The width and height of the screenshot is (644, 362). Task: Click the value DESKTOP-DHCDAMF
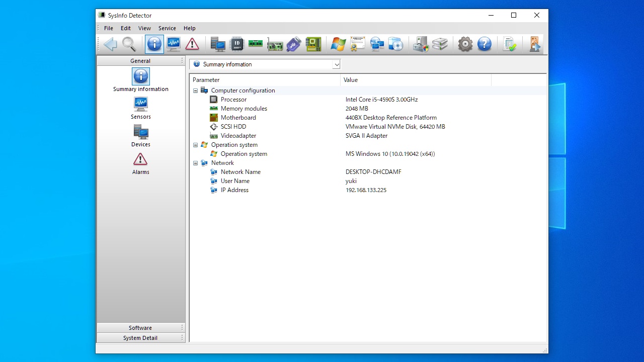click(373, 172)
